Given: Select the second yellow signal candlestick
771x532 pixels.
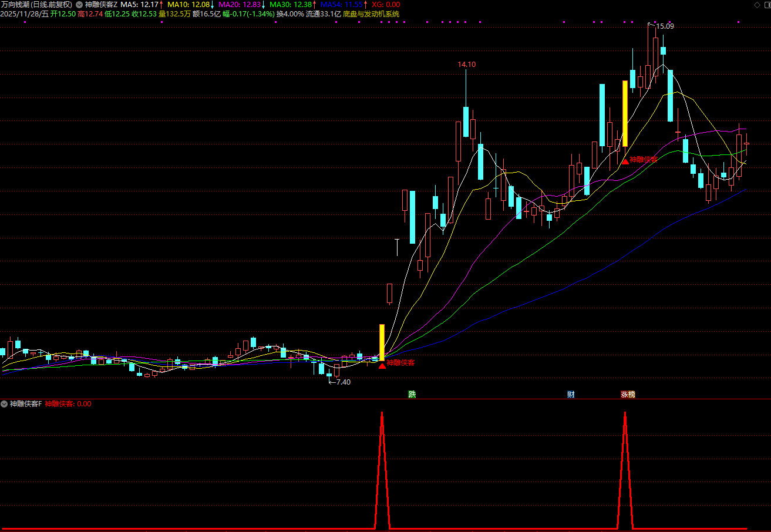Looking at the screenshot, I should click(x=625, y=113).
